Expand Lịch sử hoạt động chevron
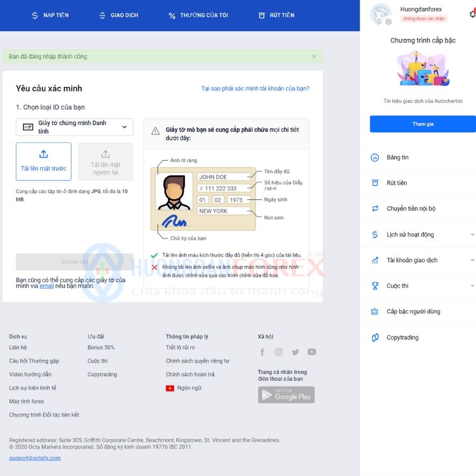 point(472,234)
